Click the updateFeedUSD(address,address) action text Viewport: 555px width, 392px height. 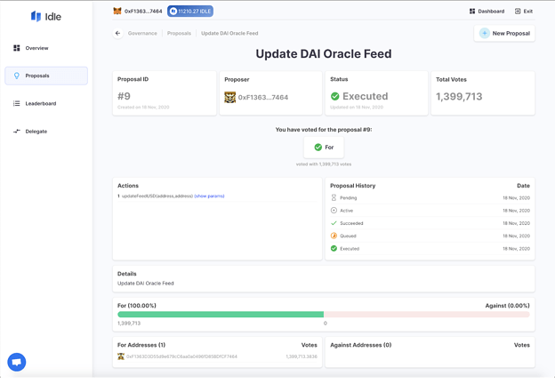(x=157, y=196)
